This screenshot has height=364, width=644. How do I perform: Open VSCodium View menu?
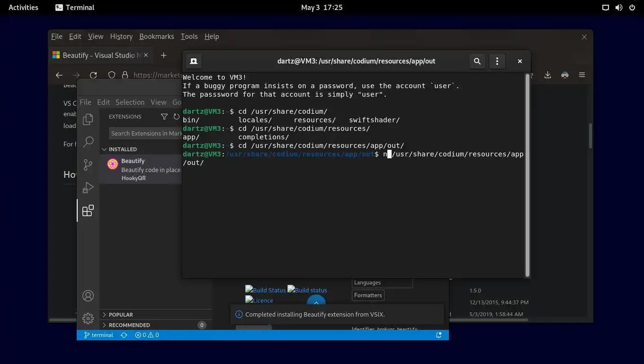tap(159, 102)
